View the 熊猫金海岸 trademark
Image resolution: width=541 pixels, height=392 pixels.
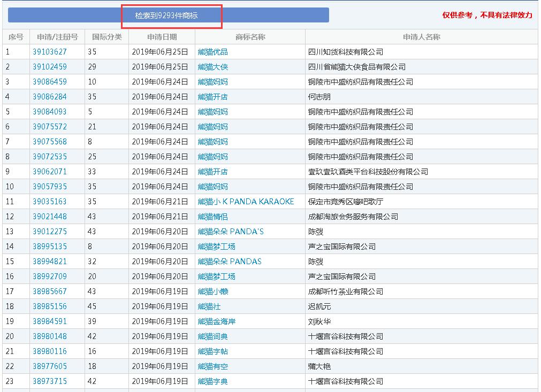[216, 321]
